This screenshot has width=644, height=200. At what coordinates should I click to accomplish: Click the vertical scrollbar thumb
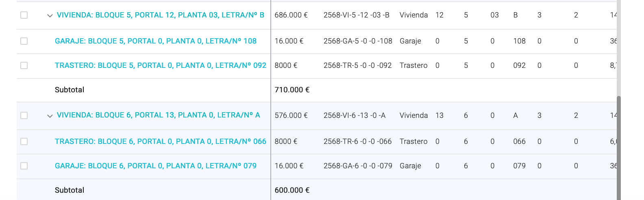click(x=619, y=148)
